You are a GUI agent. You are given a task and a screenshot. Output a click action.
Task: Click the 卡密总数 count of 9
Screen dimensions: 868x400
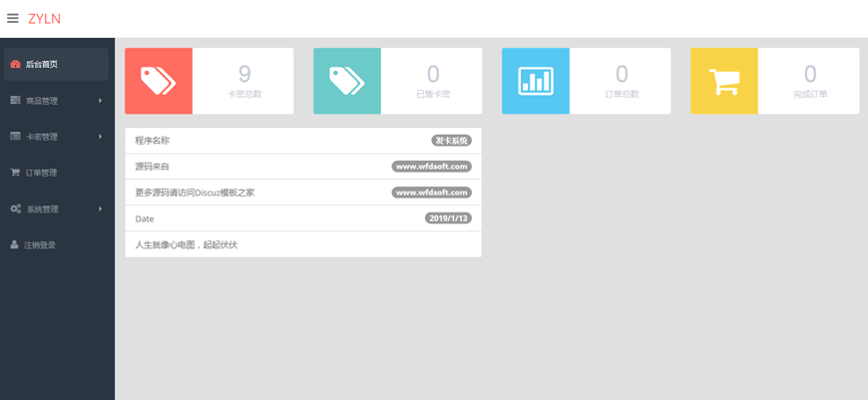pos(244,74)
